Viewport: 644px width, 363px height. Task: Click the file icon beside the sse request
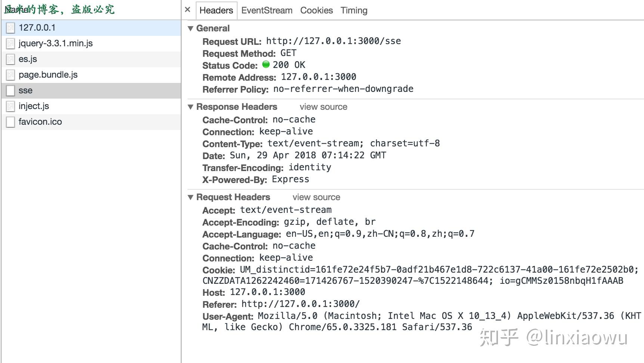tap(10, 90)
